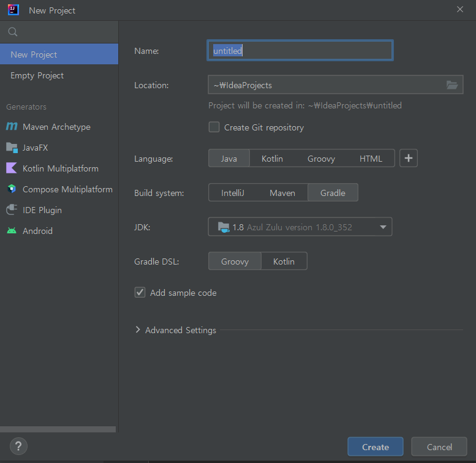This screenshot has height=463, width=476.
Task: Click the sidebar horizontal scrollbar
Action: [58, 429]
